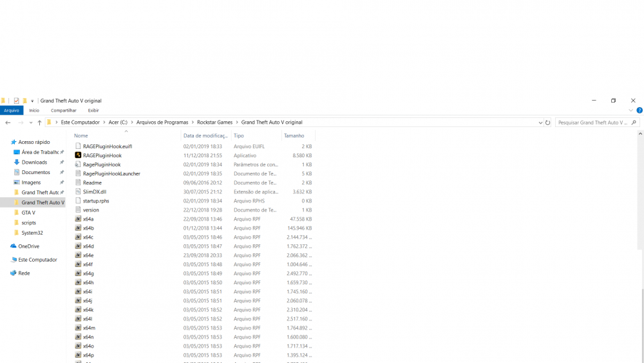
Task: Expand chevron after Arquivos de Programas breadcrumb
Action: pos(193,123)
